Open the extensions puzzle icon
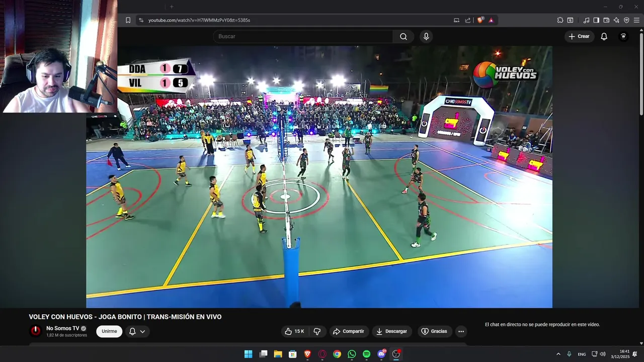Screen dimensions: 644x362 pyautogui.click(x=560, y=20)
